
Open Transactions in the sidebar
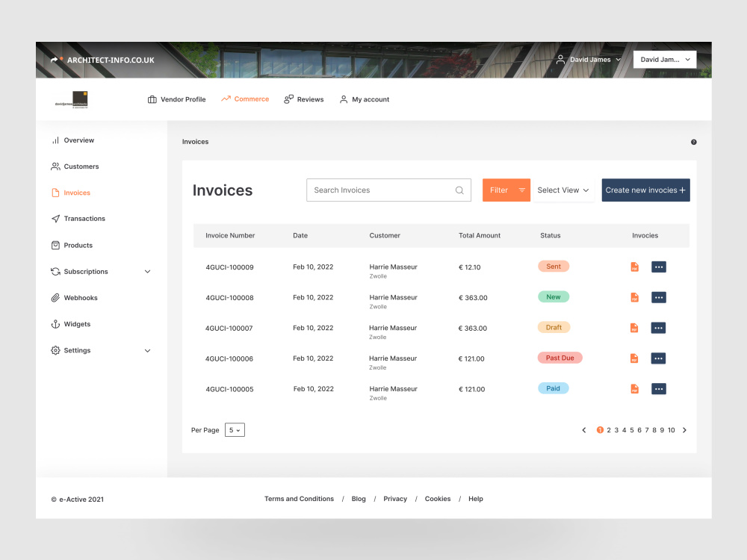point(78,219)
